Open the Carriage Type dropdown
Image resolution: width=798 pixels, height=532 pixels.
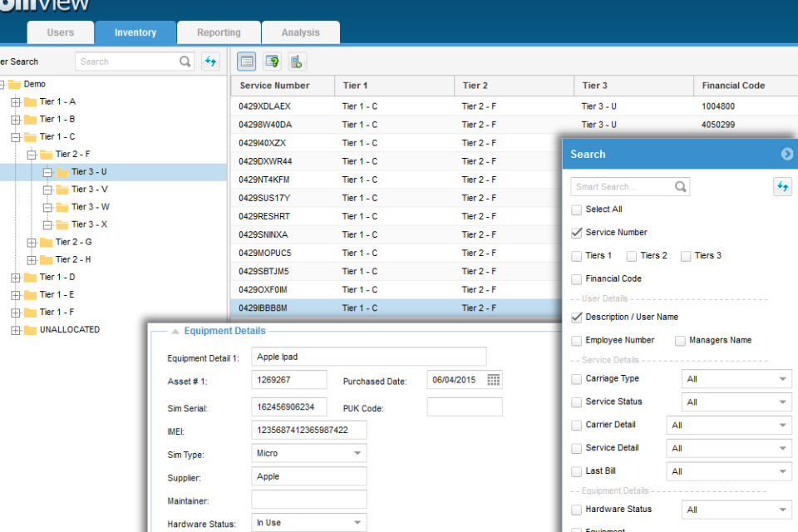[x=736, y=379]
